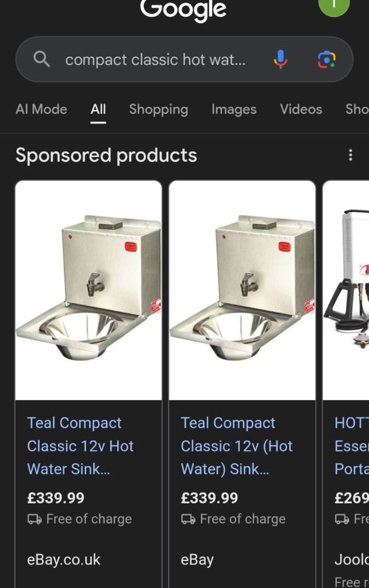Open the Videos tab
This screenshot has width=369, height=588.
pyautogui.click(x=301, y=109)
